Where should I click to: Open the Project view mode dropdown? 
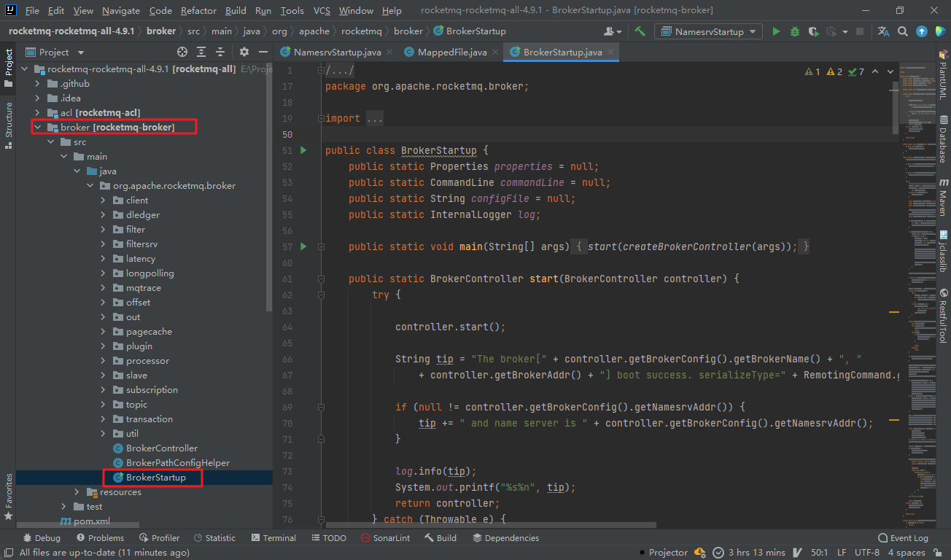tap(55, 52)
